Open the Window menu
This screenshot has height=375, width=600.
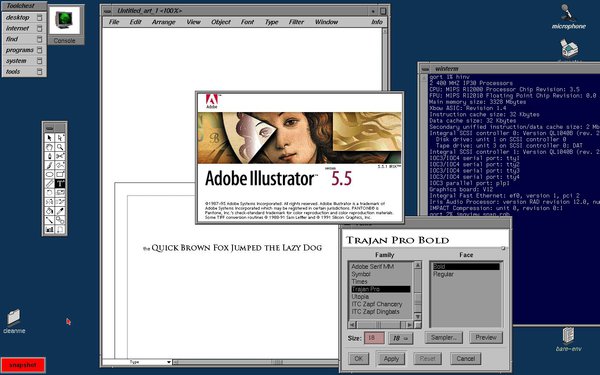[326, 22]
